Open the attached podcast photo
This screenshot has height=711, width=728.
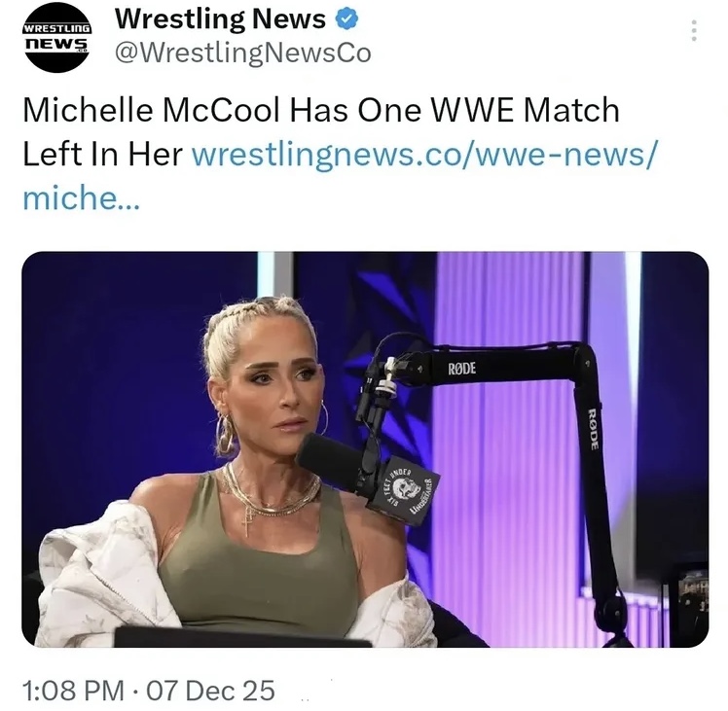[x=365, y=449]
